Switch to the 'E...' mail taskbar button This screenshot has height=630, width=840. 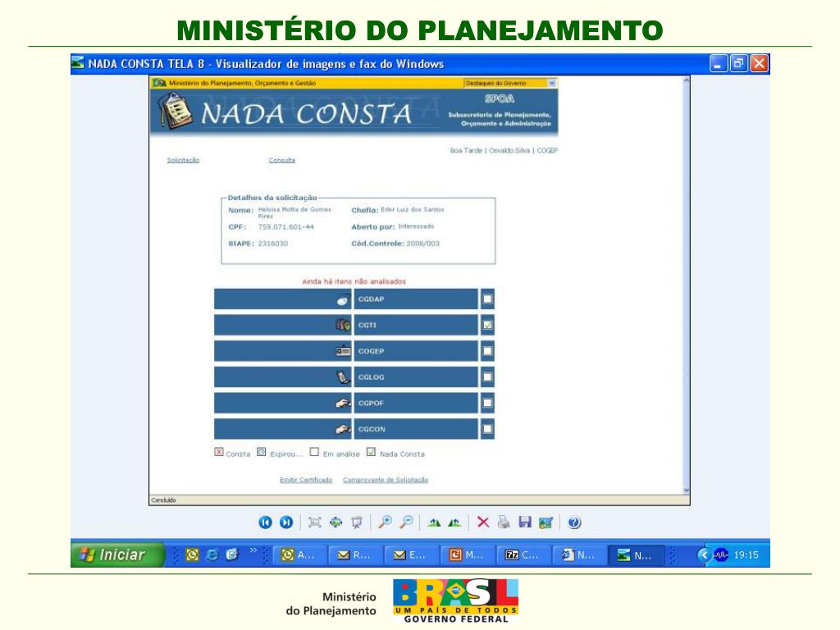click(x=410, y=555)
